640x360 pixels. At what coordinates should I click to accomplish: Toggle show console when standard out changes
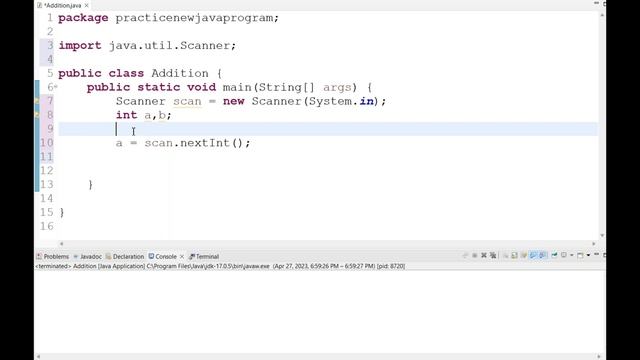coord(533,256)
